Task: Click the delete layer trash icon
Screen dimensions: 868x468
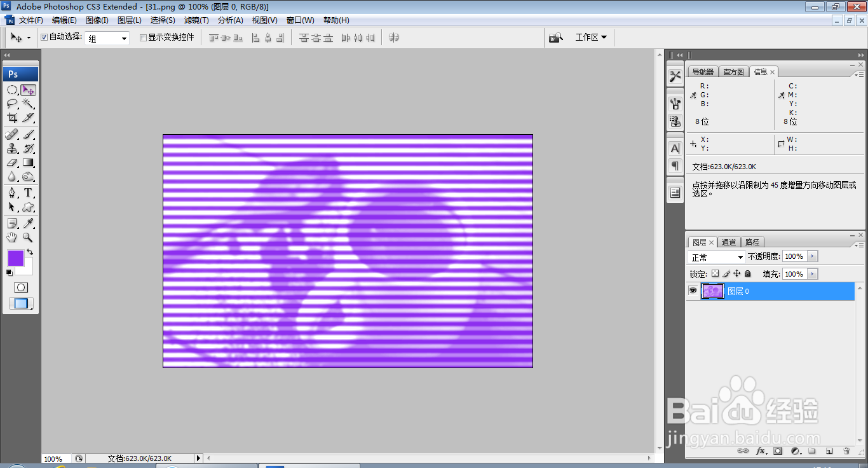Action: (846, 451)
